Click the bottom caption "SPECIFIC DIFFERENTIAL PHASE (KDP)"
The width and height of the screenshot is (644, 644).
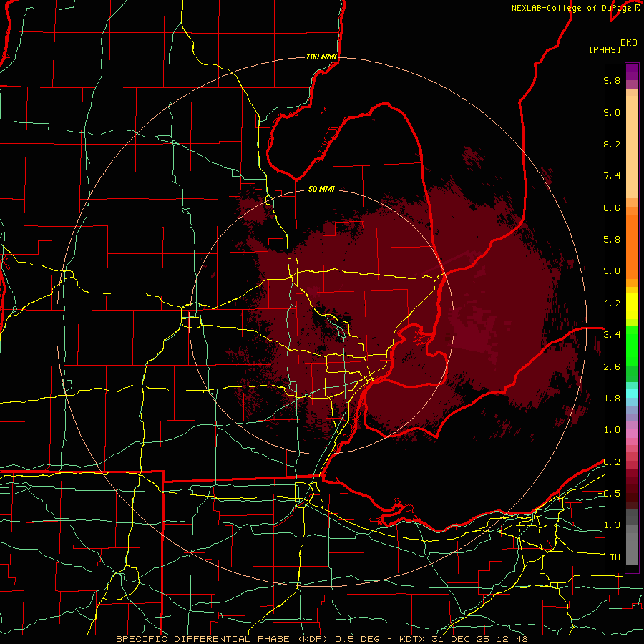(221, 639)
